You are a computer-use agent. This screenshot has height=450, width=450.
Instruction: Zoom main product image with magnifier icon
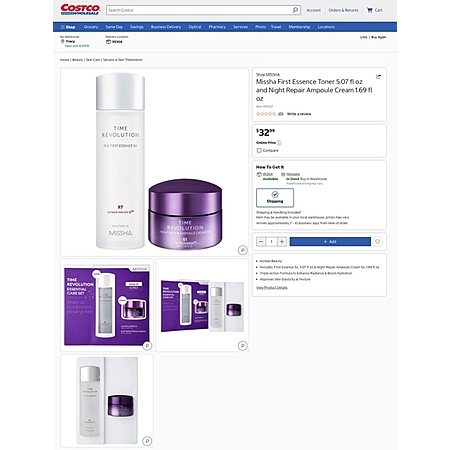pyautogui.click(x=243, y=250)
